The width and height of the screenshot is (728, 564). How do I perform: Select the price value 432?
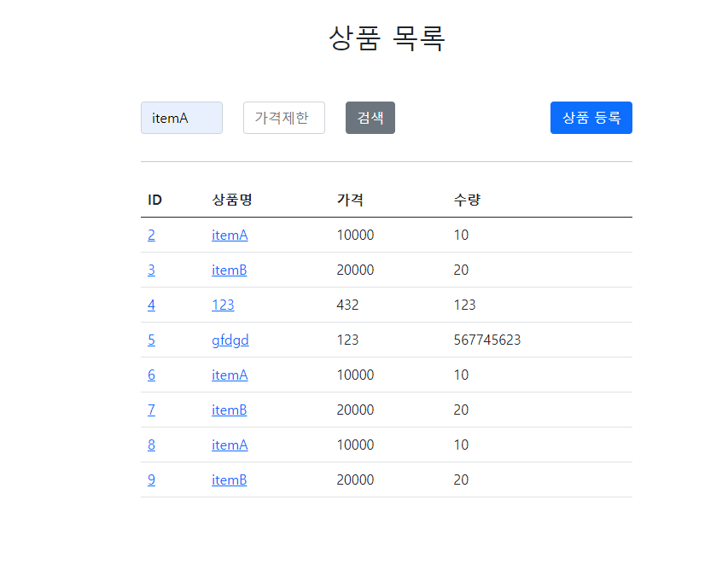[x=347, y=305]
